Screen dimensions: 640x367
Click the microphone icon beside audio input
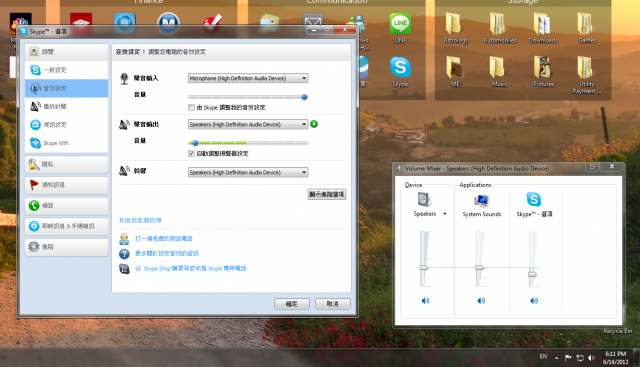(124, 78)
